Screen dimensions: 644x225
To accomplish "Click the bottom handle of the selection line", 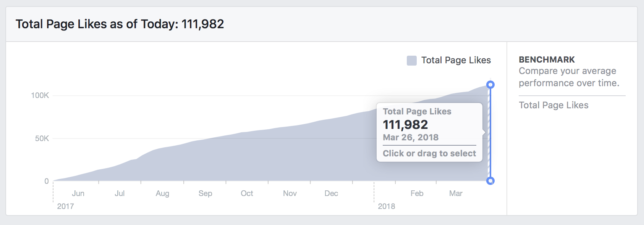I will click(x=490, y=181).
